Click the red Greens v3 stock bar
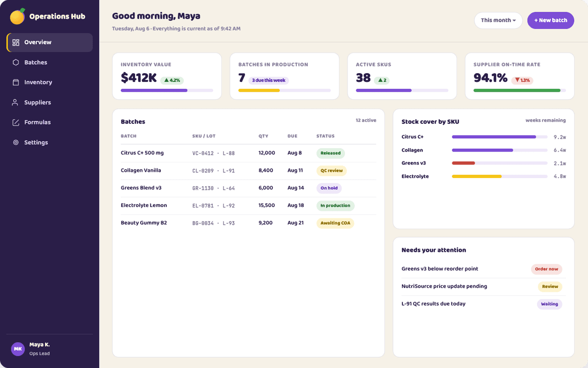Image resolution: width=588 pixels, height=368 pixels. 464,163
